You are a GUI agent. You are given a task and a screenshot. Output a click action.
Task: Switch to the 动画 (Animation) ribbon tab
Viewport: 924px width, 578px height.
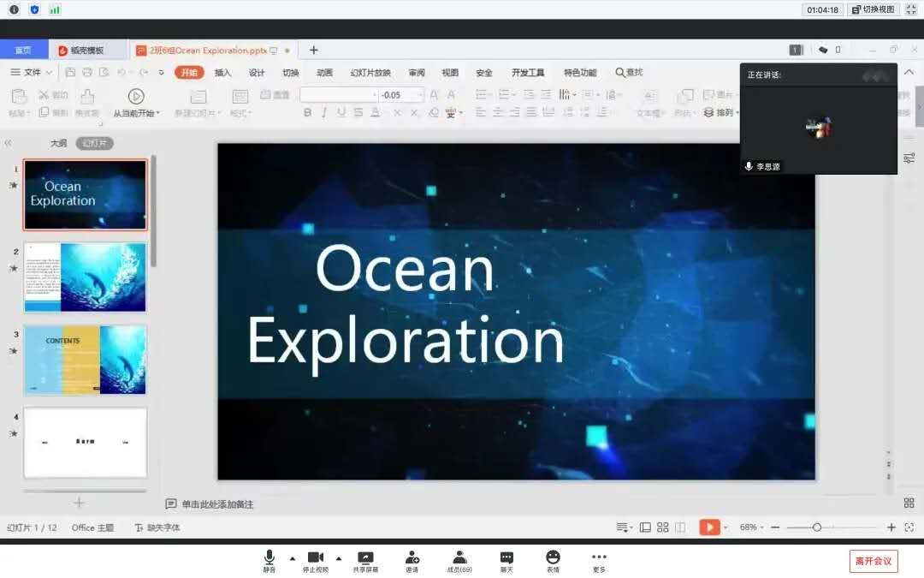click(x=325, y=73)
